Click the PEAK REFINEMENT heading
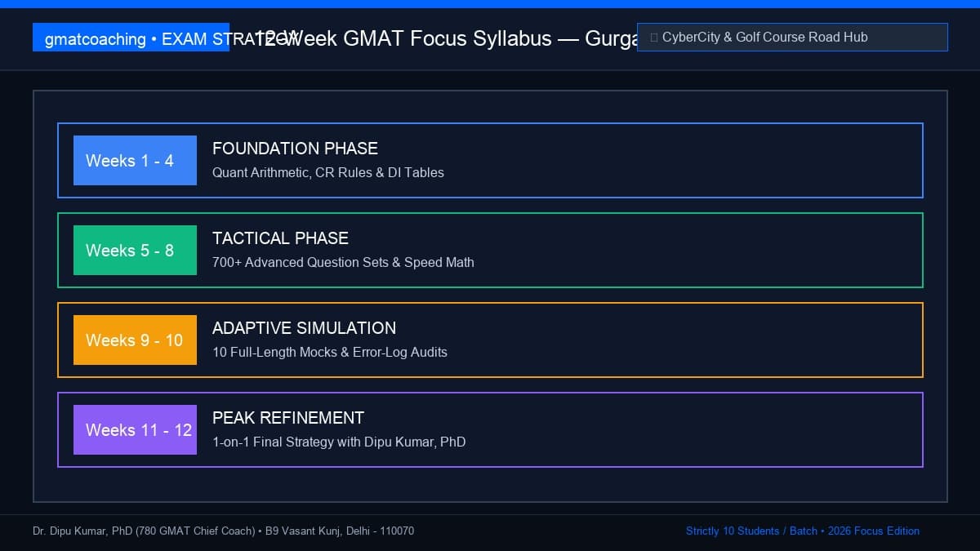The width and height of the screenshot is (980, 551). pos(288,418)
